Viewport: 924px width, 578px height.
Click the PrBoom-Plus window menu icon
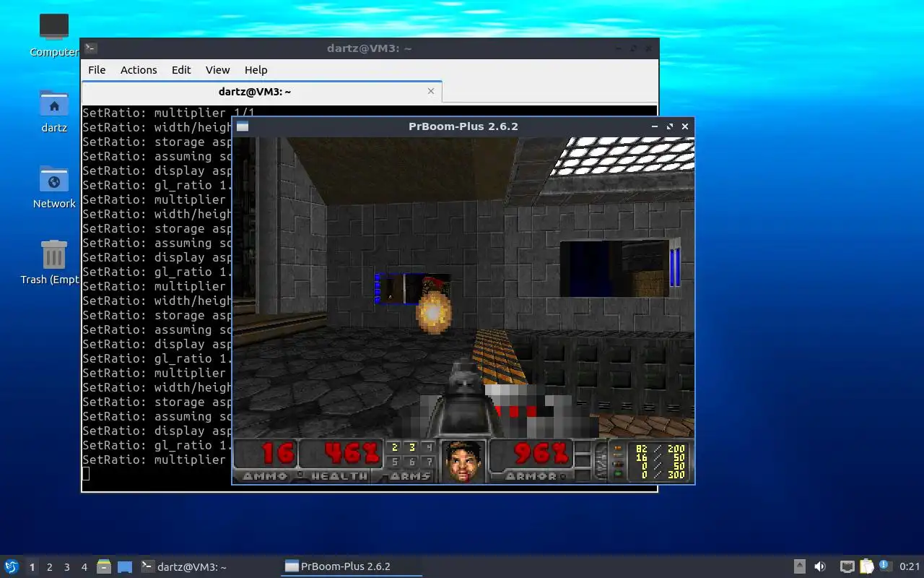(242, 126)
